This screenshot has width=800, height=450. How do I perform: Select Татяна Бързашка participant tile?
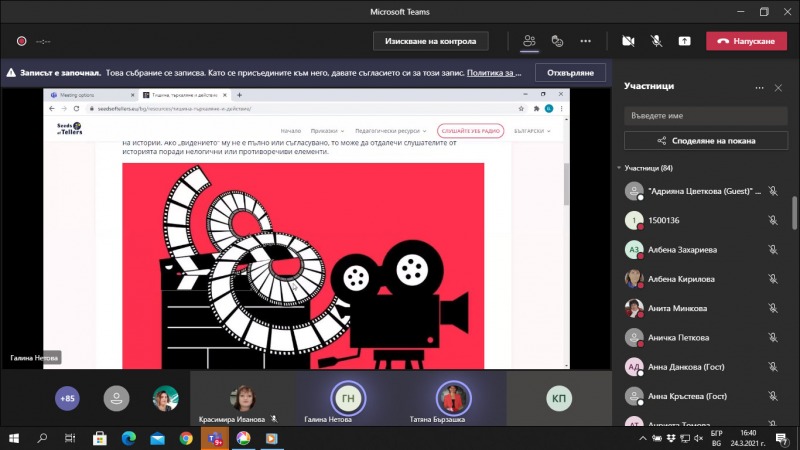(x=453, y=398)
